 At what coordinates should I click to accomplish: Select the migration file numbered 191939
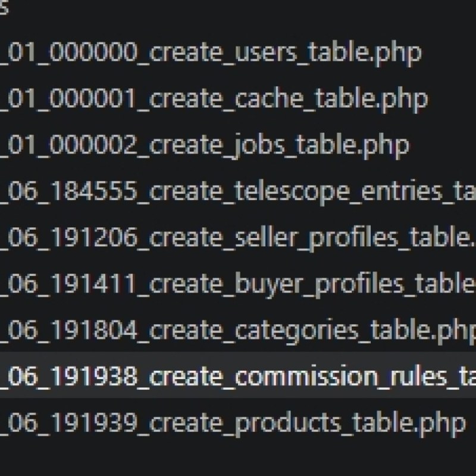click(x=232, y=423)
